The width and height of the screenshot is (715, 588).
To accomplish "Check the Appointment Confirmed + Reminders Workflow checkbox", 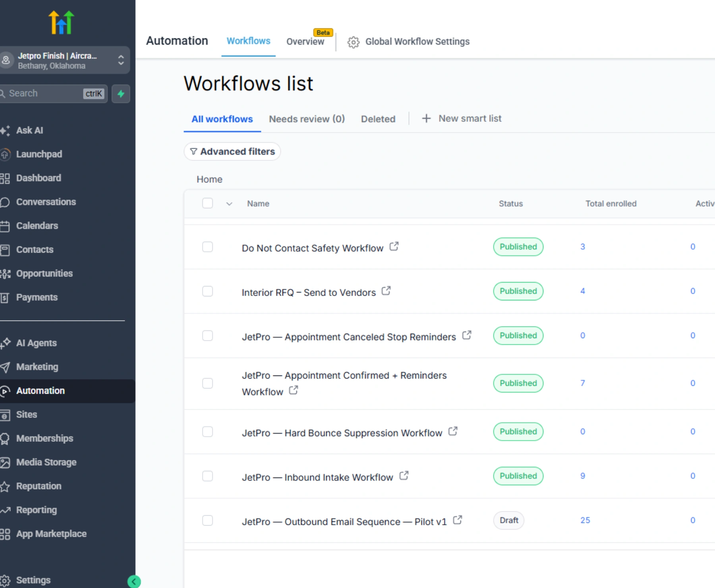I will (x=207, y=383).
